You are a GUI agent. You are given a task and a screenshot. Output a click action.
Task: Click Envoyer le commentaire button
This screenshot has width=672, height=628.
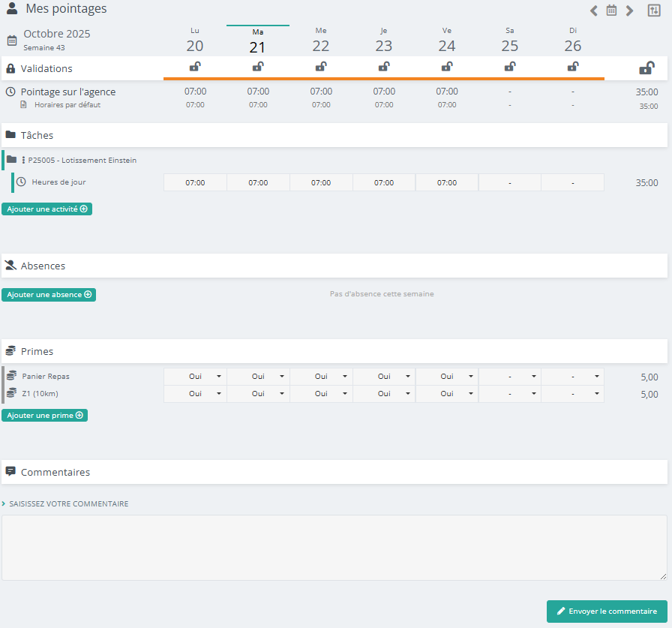(607, 611)
